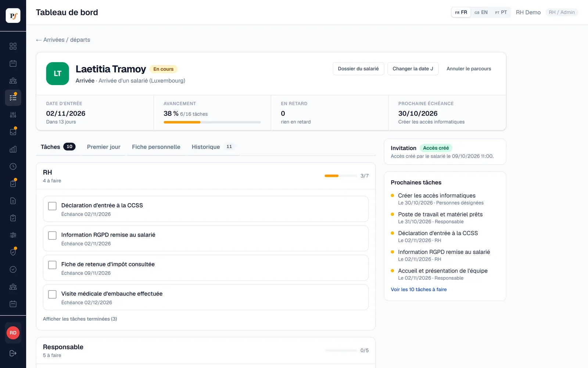Screen dimensions: 588x368
Task: Open the vertical sliders icon in sidebar
Action: [13, 115]
